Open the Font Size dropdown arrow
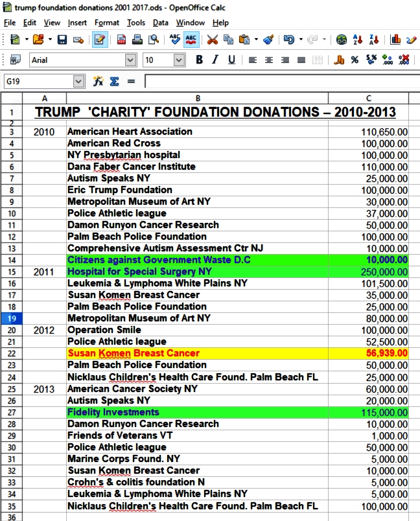This screenshot has width=420, height=521. point(179,60)
